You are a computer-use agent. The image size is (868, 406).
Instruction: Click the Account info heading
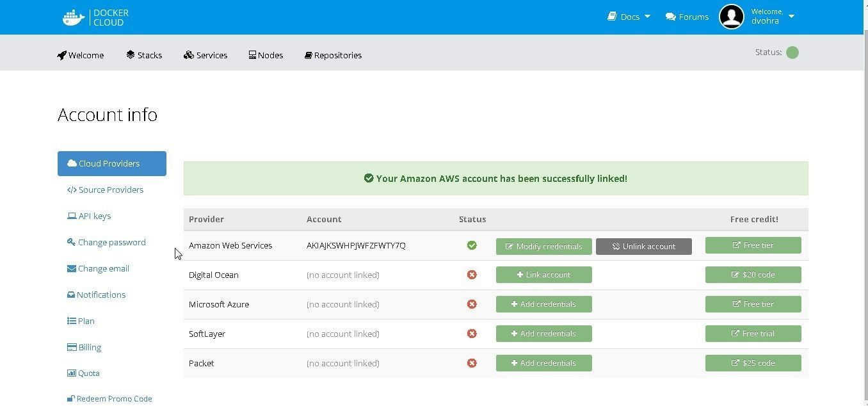pyautogui.click(x=108, y=115)
